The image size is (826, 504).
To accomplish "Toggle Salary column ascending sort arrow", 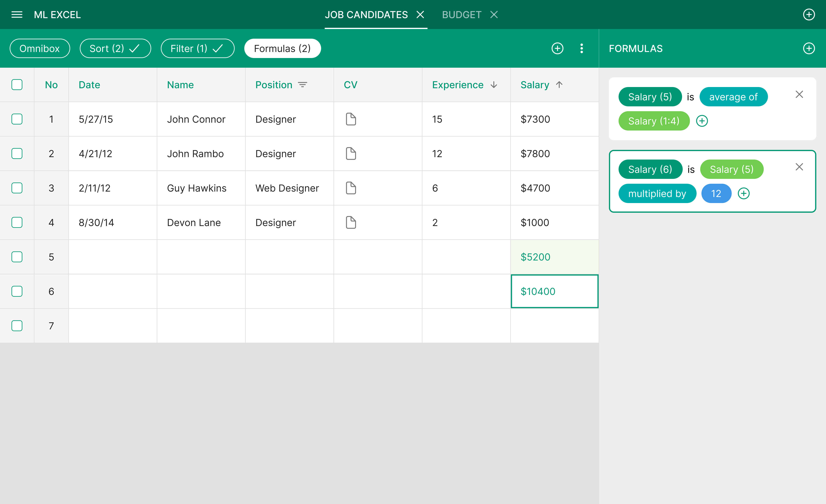I will pyautogui.click(x=559, y=85).
